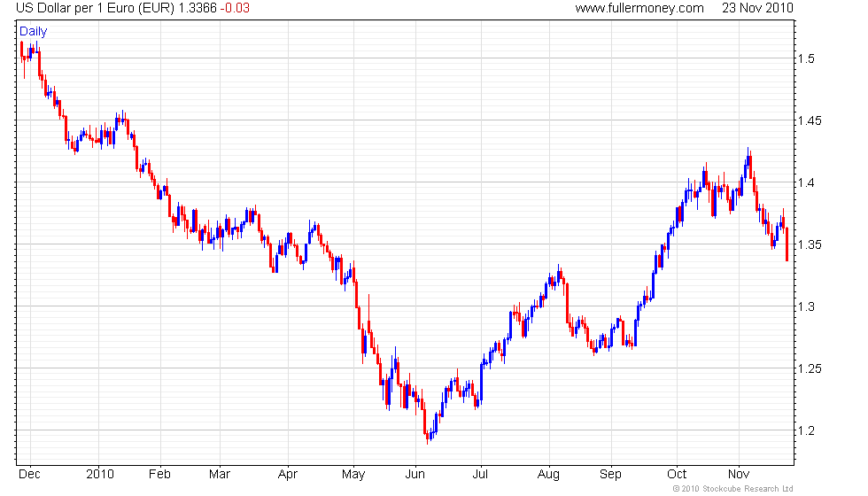Click the Aug label on time axis

[x=548, y=475]
